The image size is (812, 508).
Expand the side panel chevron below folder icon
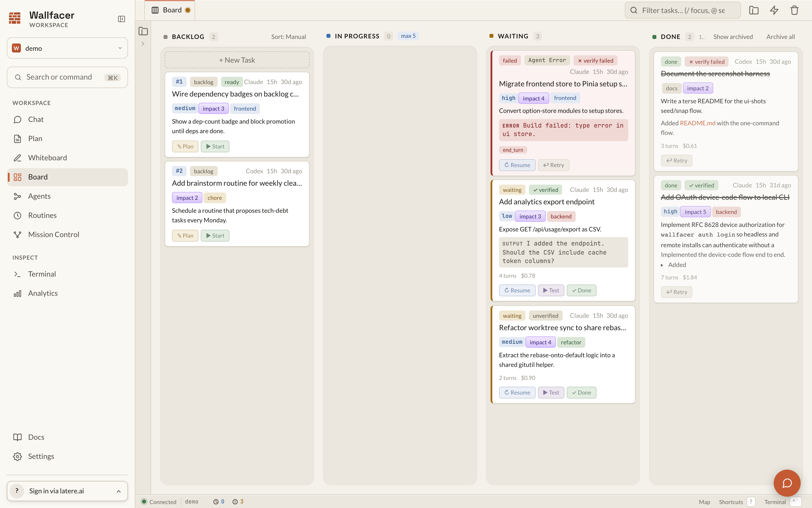[x=143, y=44]
